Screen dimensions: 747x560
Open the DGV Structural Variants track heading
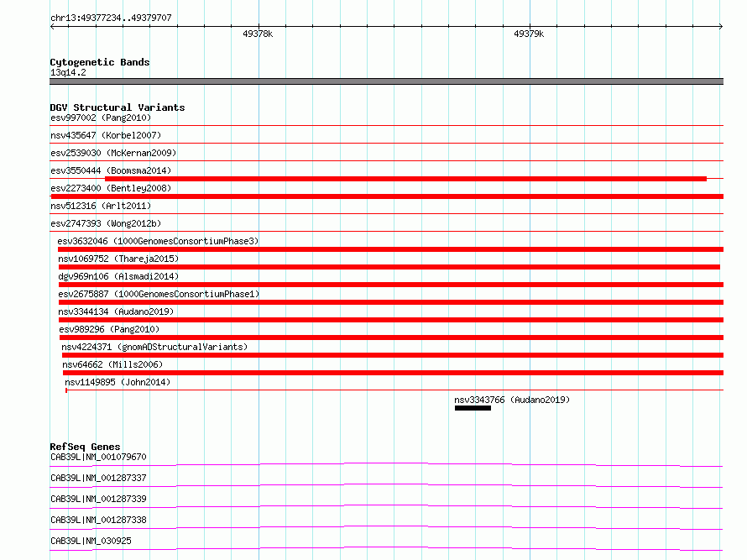pos(118,107)
